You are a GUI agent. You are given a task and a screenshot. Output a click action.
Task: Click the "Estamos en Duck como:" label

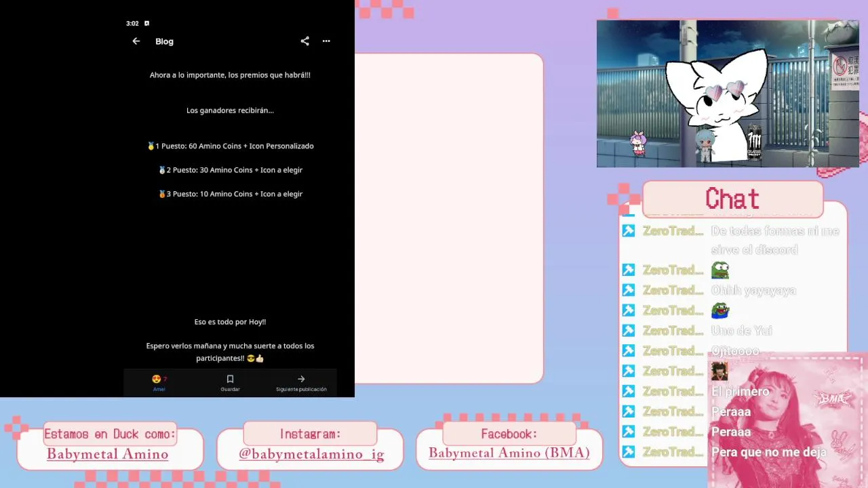coord(110,434)
